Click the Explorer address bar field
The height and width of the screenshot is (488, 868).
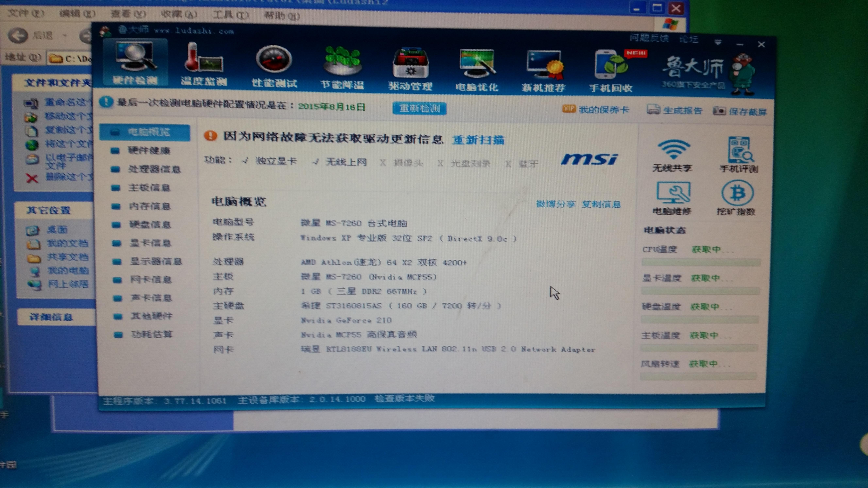pos(69,59)
